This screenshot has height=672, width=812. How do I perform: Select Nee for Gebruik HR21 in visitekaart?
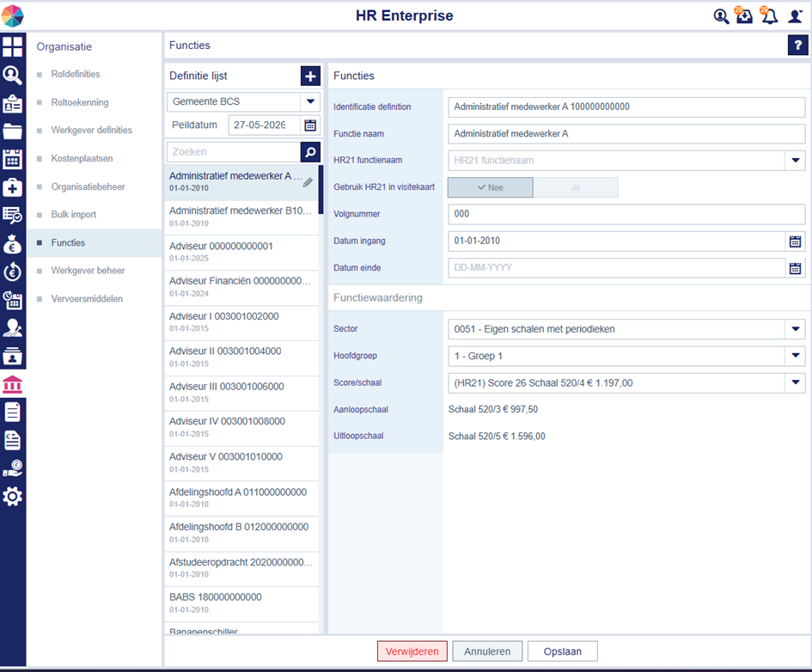[491, 187]
